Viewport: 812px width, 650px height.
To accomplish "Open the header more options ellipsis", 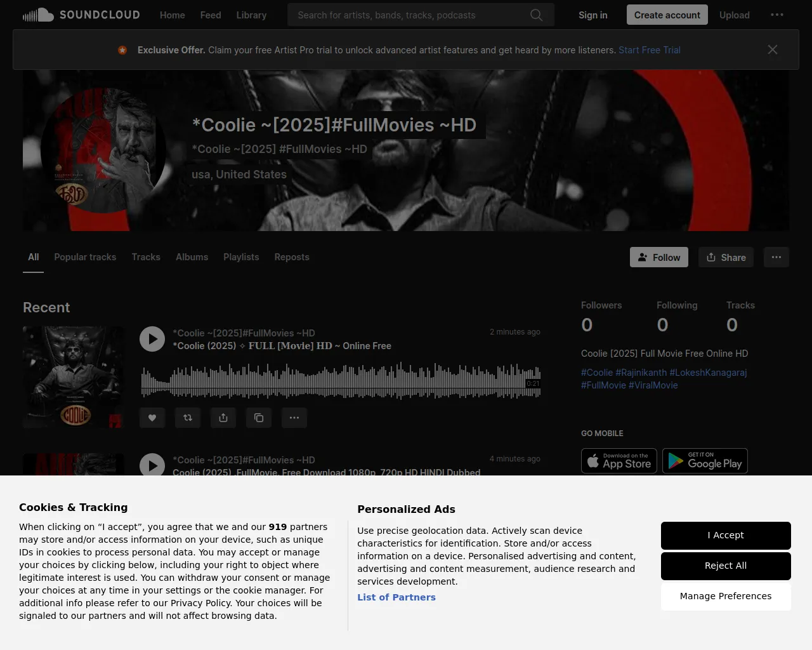I will 777,15.
